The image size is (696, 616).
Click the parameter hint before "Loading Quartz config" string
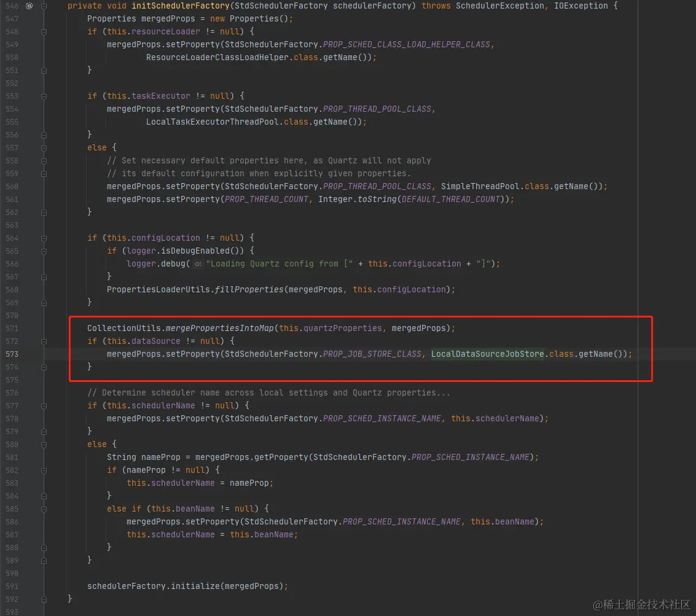click(198, 264)
